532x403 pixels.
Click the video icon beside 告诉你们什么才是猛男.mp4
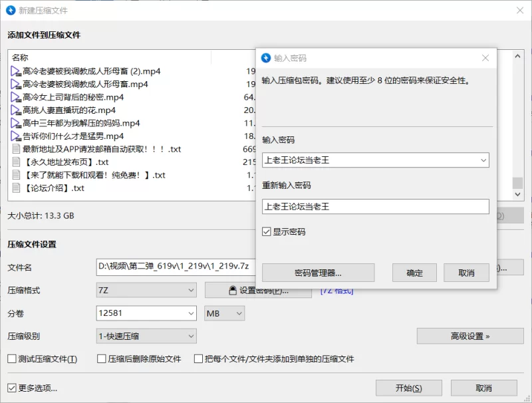tap(17, 136)
